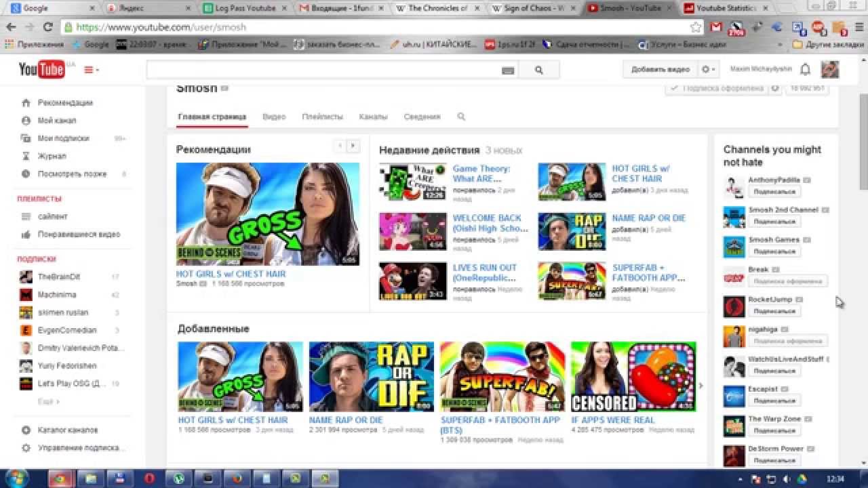Open Журнал history in sidebar

point(52,156)
